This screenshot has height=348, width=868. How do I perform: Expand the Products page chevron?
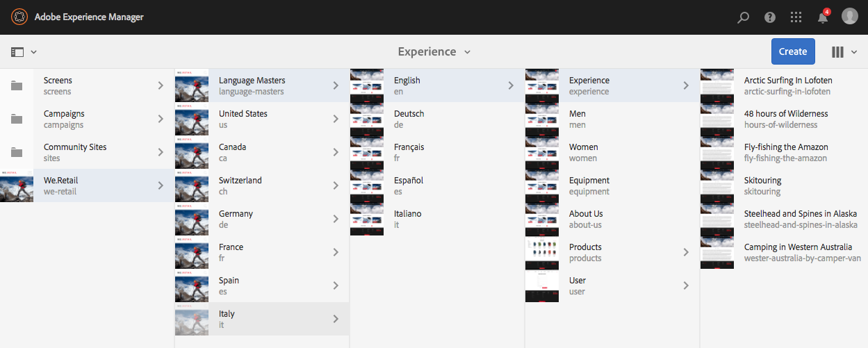tap(686, 253)
